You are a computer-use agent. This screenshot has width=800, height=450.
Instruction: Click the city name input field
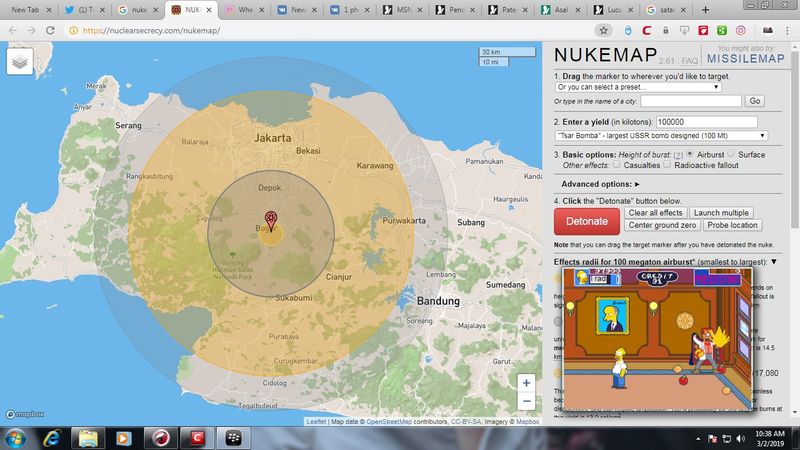tap(691, 101)
